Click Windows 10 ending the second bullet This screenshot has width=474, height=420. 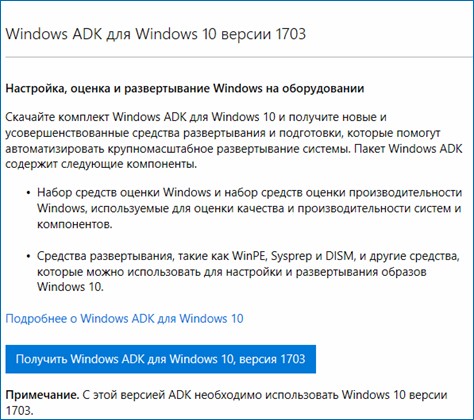pos(70,287)
